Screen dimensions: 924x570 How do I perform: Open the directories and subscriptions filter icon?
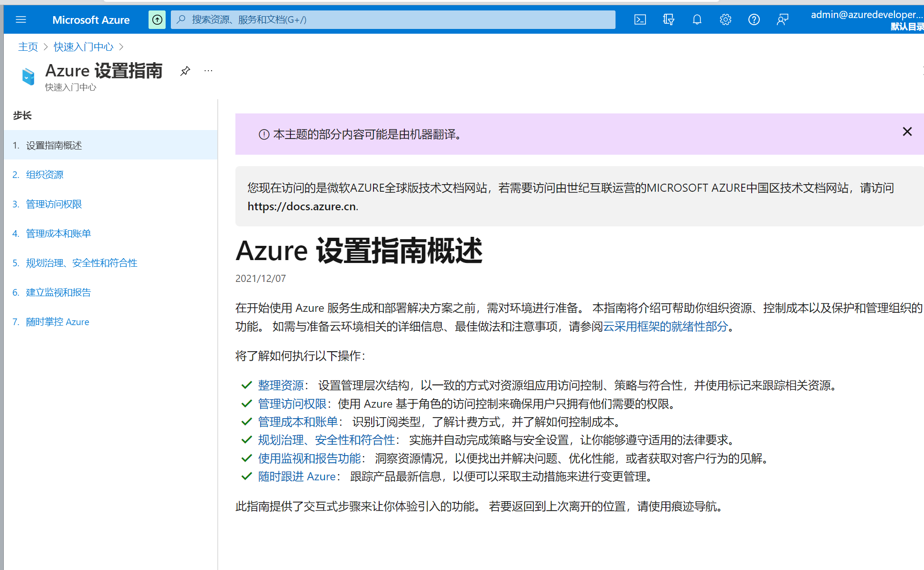tap(669, 19)
